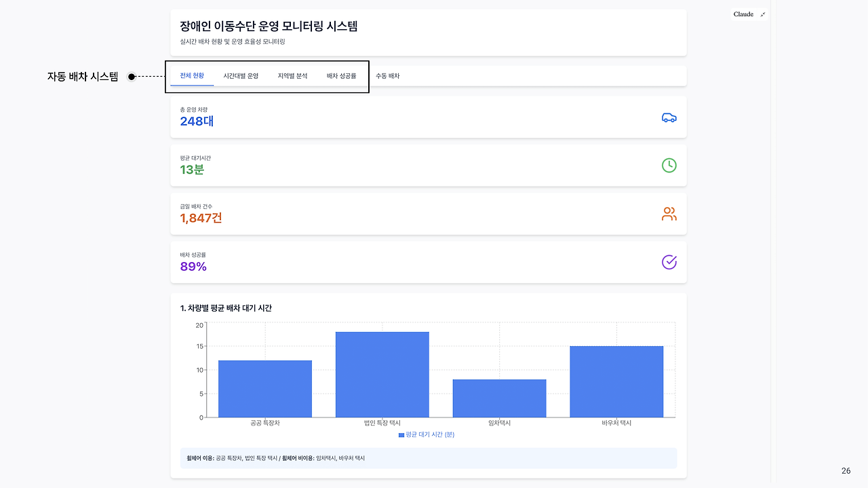The image size is (868, 488).
Task: Open the 수동 배차 tab
Action: pos(387,76)
